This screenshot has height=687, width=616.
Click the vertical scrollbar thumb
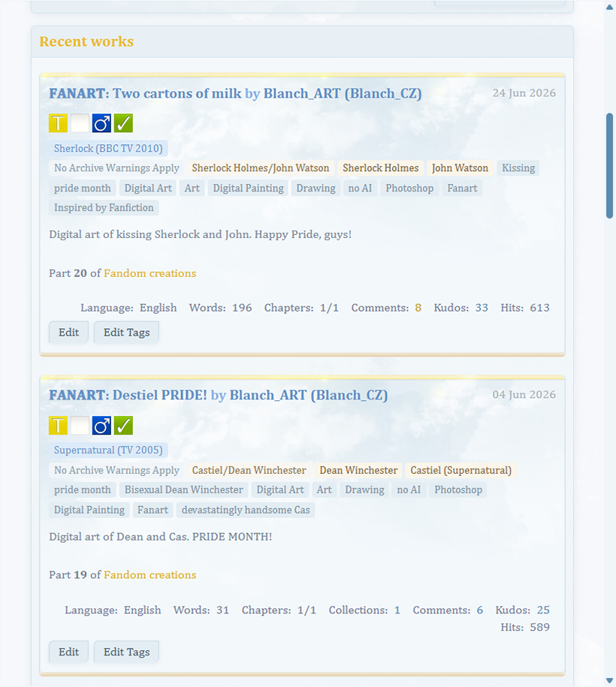coord(609,166)
